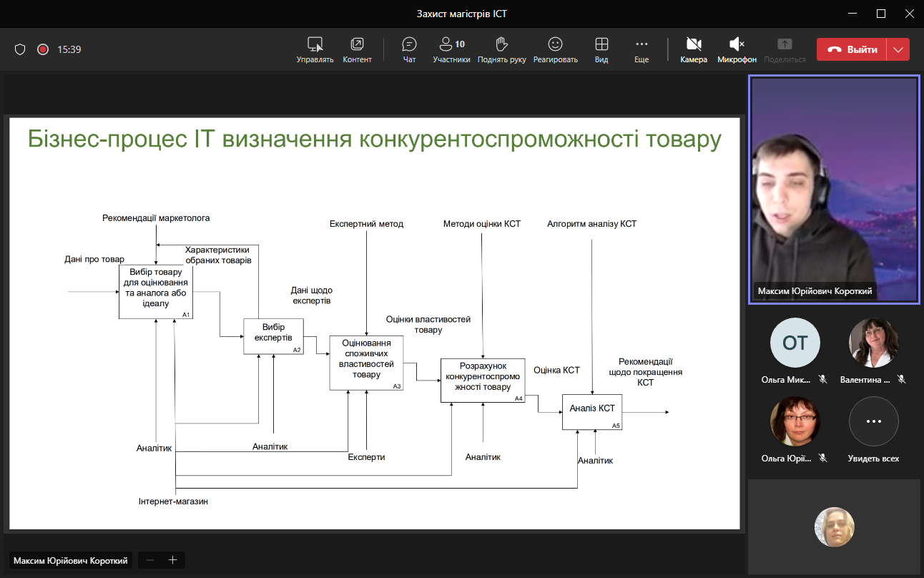
Task: Zoom in shared content with plus
Action: coord(172,560)
